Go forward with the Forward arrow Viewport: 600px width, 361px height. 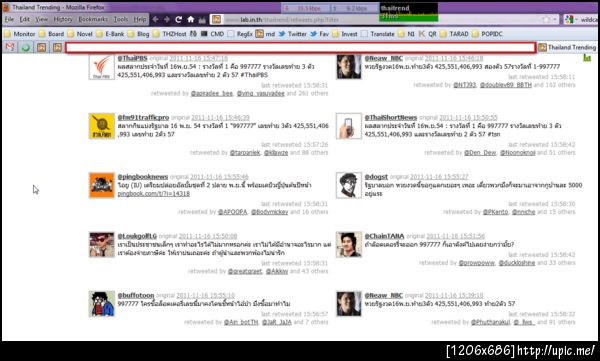[x=167, y=19]
